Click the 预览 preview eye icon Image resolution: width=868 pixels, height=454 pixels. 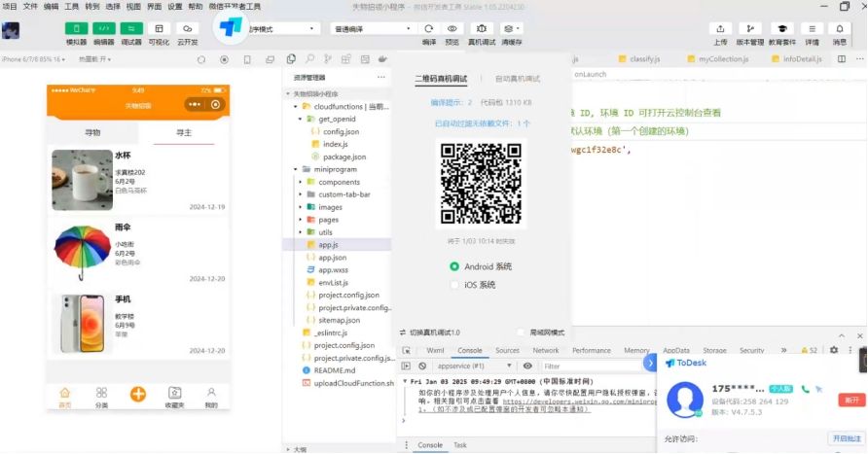tap(452, 28)
